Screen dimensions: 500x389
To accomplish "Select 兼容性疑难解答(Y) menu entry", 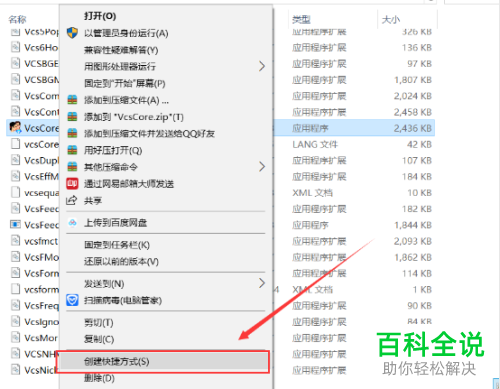I will pos(121,50).
